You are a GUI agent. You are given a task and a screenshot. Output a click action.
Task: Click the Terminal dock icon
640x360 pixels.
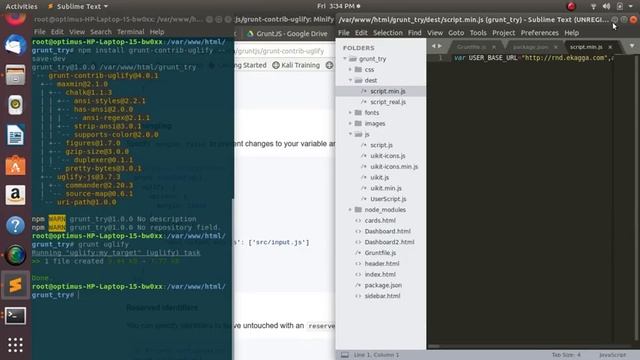coord(15,316)
